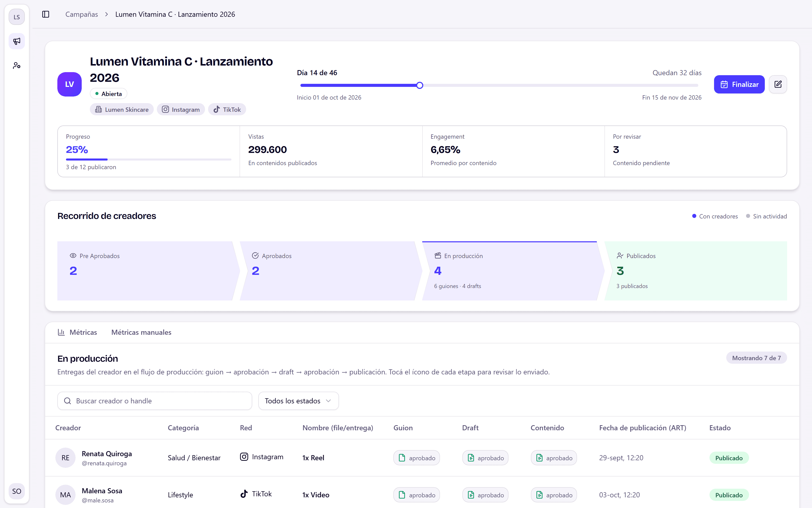The width and height of the screenshot is (812, 508).
Task: Select the Publicados stage
Action: coord(696,271)
